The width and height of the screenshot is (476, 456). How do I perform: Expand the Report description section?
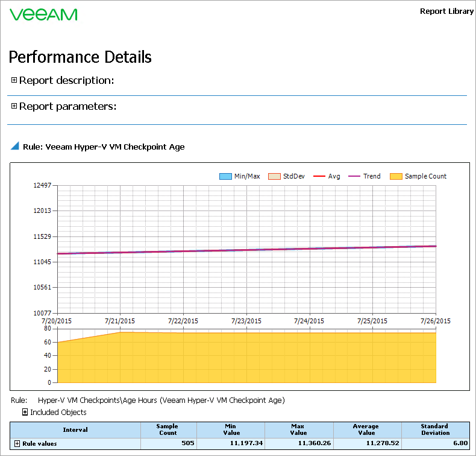(14, 80)
